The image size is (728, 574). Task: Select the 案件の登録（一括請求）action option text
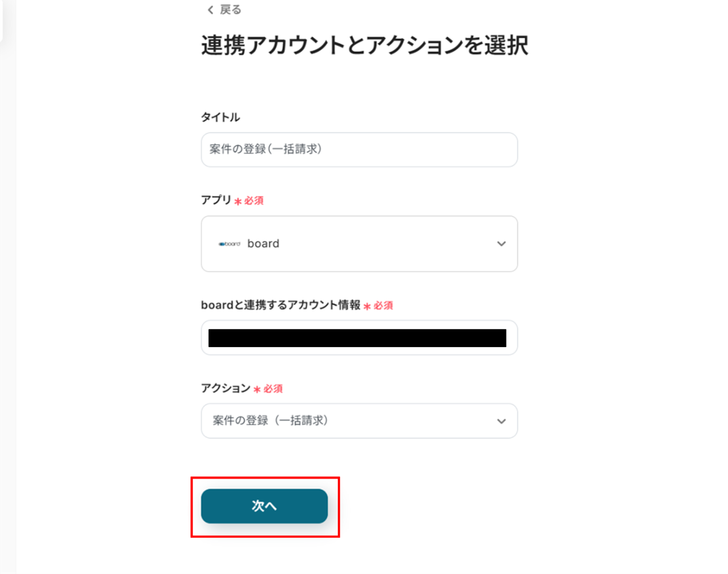click(270, 421)
